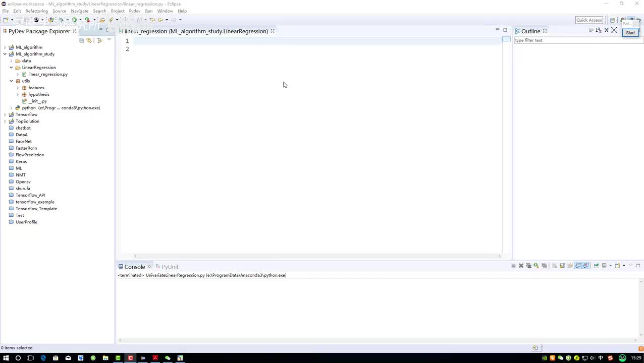Click the Terminate icon in Console toolbar
This screenshot has width=644, height=363.
(513, 266)
